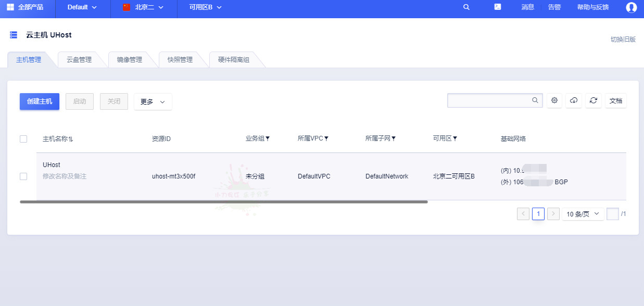Click the UHost list icon beside title
644x306 pixels.
tap(14, 35)
